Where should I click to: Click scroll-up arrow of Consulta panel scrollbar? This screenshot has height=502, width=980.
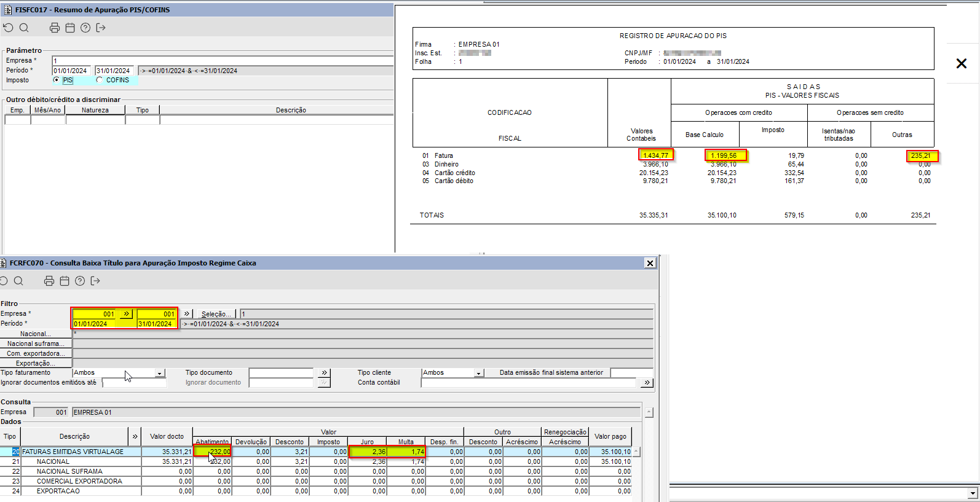649,412
